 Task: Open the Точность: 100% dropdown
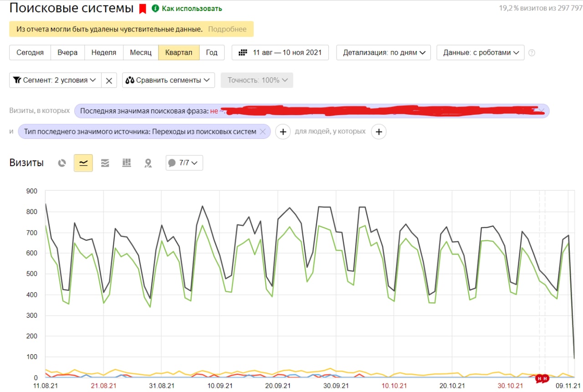[x=257, y=80]
